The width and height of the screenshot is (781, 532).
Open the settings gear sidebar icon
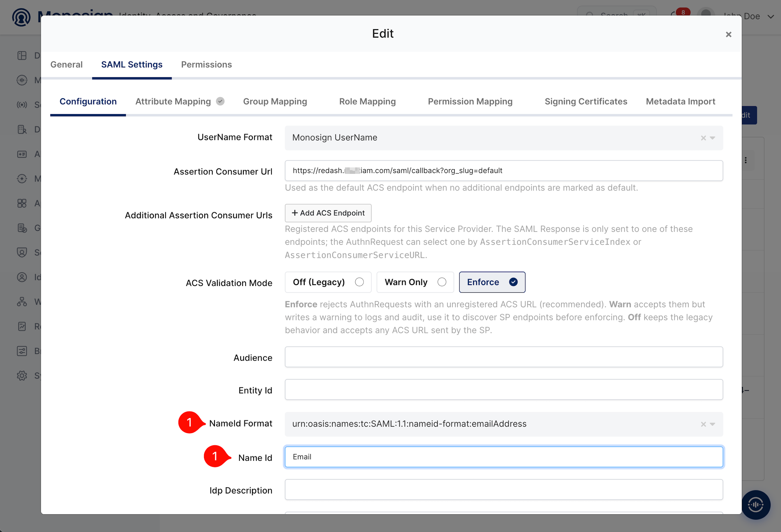(x=22, y=375)
